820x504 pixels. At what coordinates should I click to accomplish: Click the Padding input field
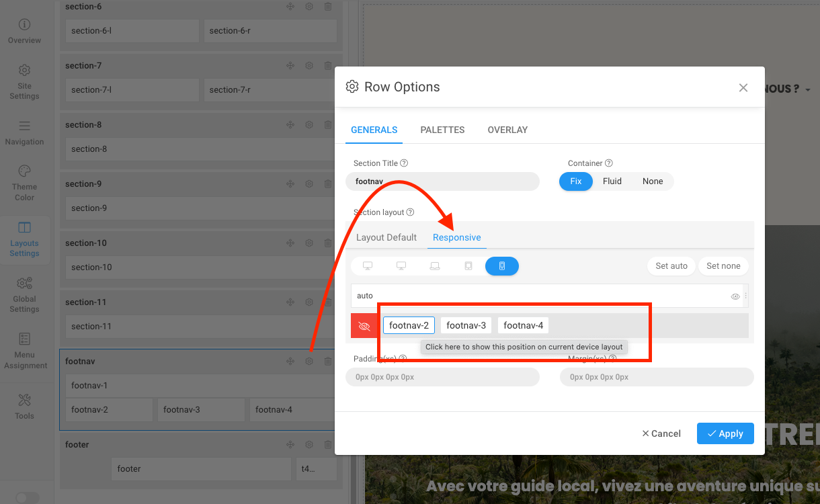pyautogui.click(x=442, y=377)
